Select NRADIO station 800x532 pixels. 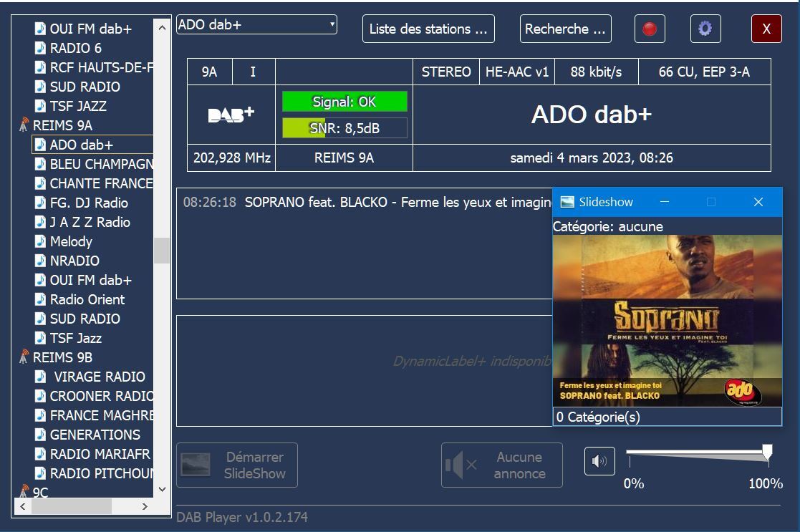tap(74, 261)
